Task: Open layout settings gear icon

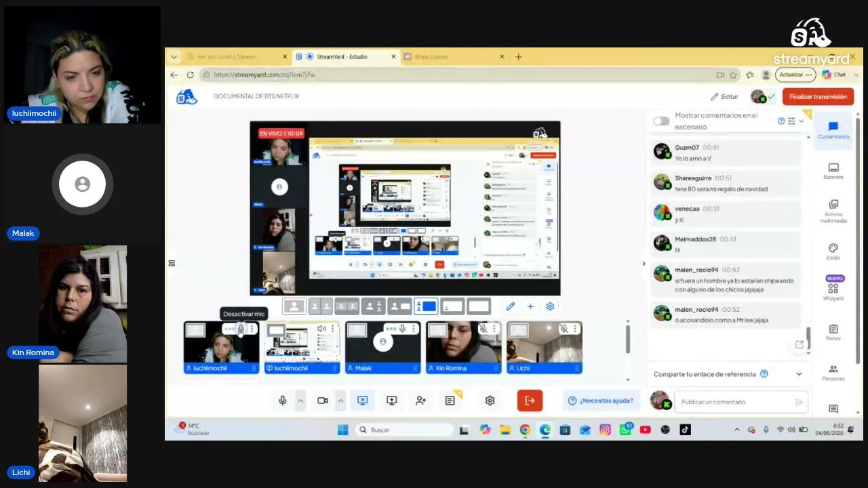Action: [550, 306]
